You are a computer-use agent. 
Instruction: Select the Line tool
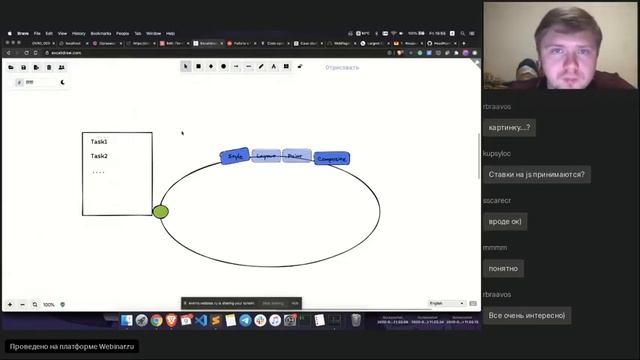tap(249, 66)
